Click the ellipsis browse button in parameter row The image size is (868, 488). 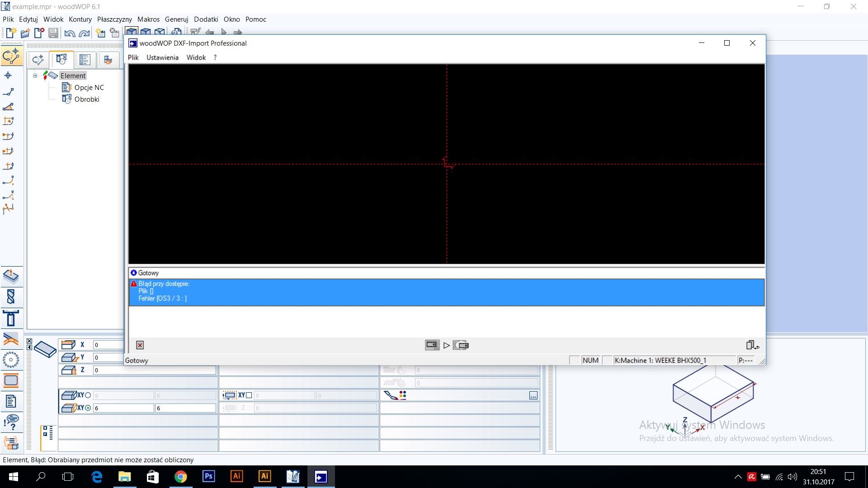pyautogui.click(x=533, y=396)
